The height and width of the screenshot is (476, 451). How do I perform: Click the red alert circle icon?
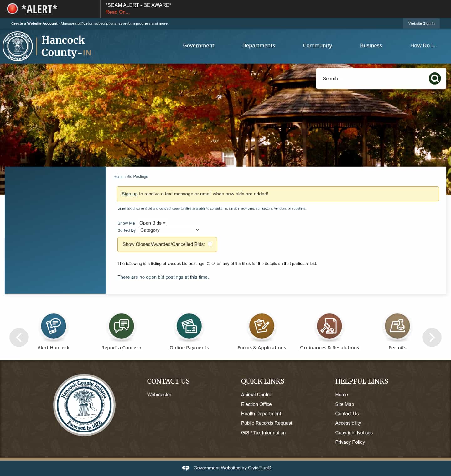(x=13, y=9)
